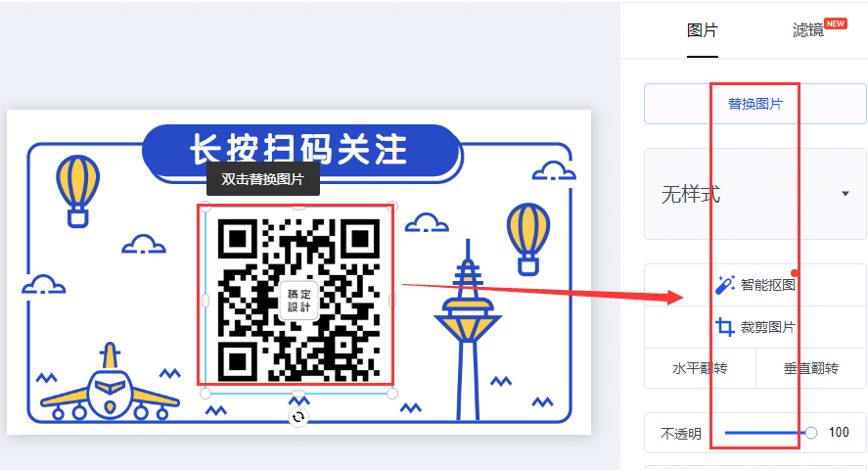Expand the style list via the dropdown arrow
The width and height of the screenshot is (868, 470).
coord(845,194)
